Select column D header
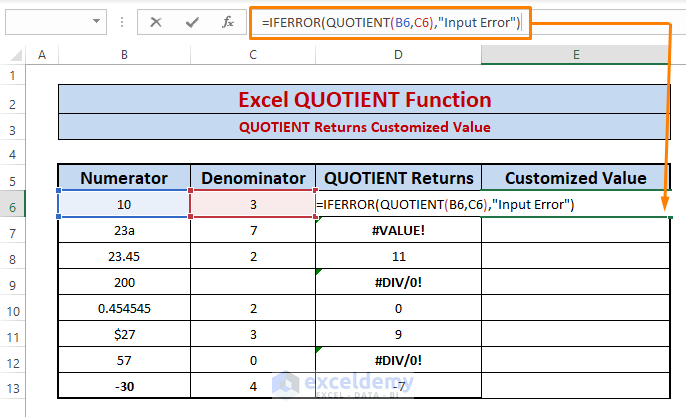 point(398,55)
